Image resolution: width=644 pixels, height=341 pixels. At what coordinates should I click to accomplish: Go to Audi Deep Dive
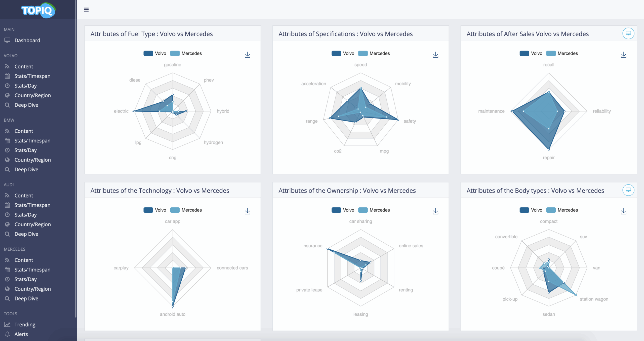(x=26, y=234)
